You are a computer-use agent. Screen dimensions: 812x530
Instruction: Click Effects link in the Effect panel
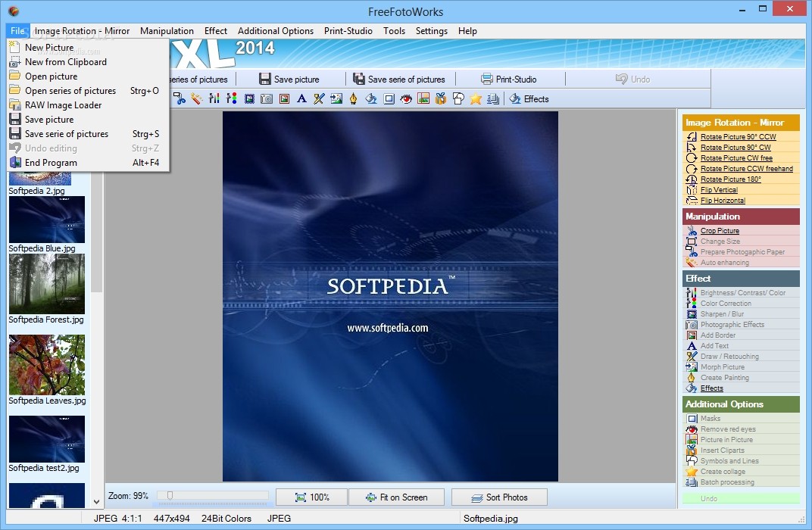click(x=711, y=388)
